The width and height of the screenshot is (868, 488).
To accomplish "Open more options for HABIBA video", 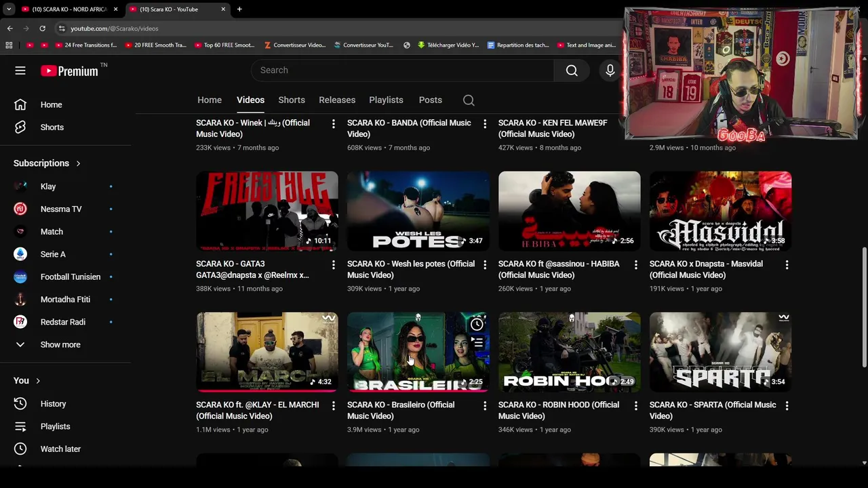I will point(635,265).
